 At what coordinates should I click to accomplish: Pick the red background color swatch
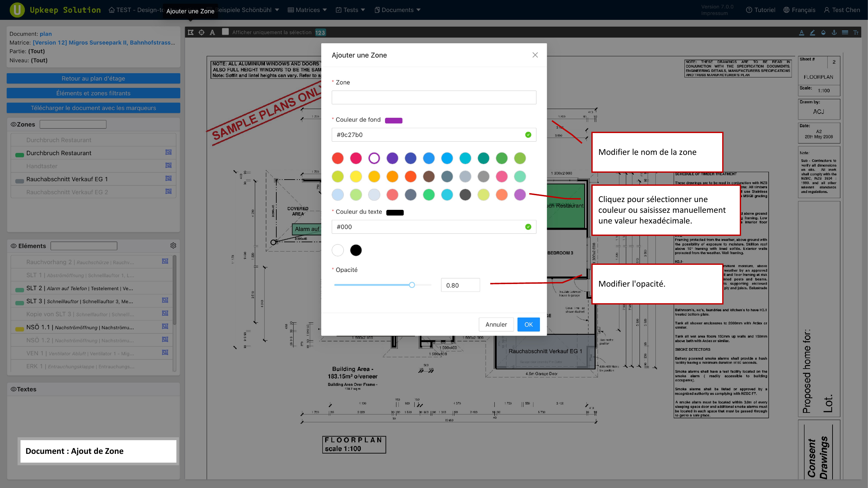pyautogui.click(x=338, y=158)
